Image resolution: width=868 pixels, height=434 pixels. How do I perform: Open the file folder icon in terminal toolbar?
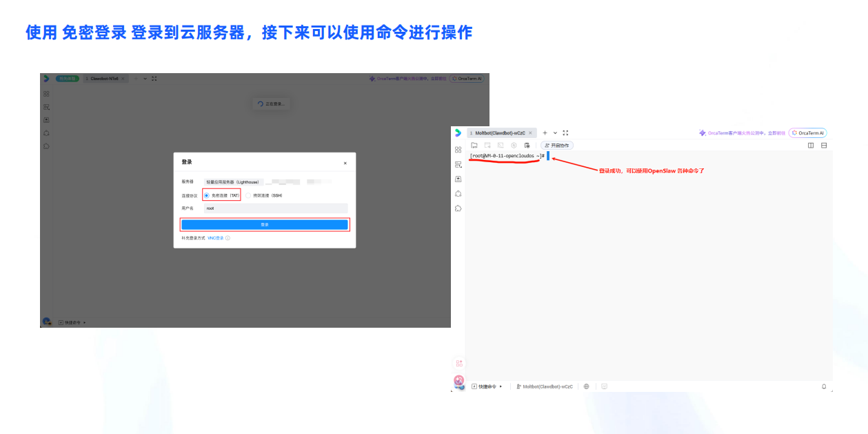coord(474,145)
